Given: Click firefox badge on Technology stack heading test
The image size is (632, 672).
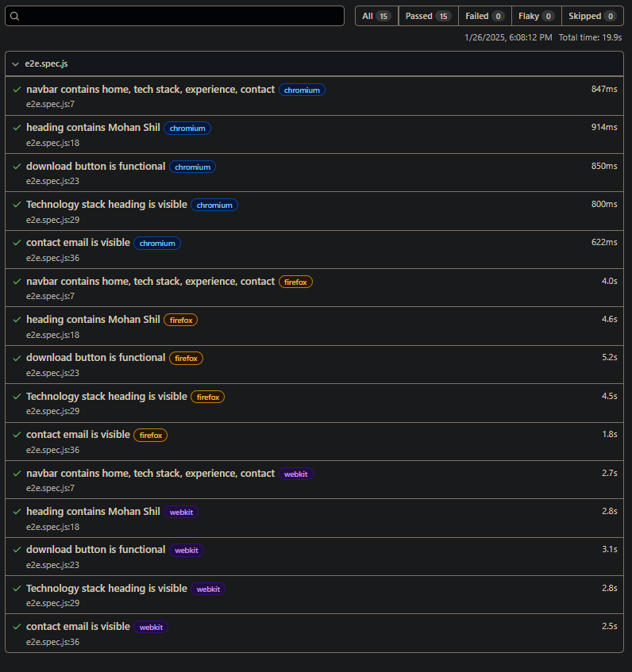Looking at the screenshot, I should [208, 397].
